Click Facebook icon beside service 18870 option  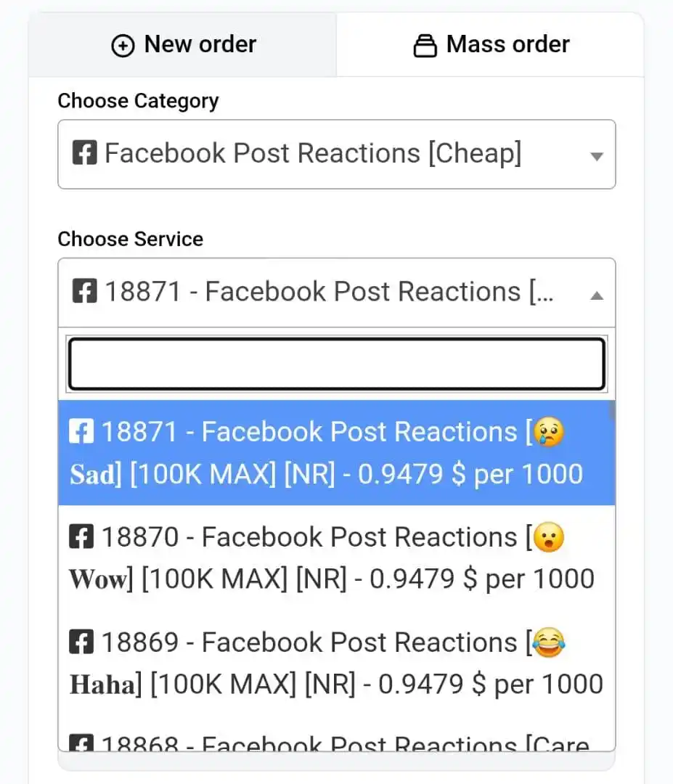point(81,537)
